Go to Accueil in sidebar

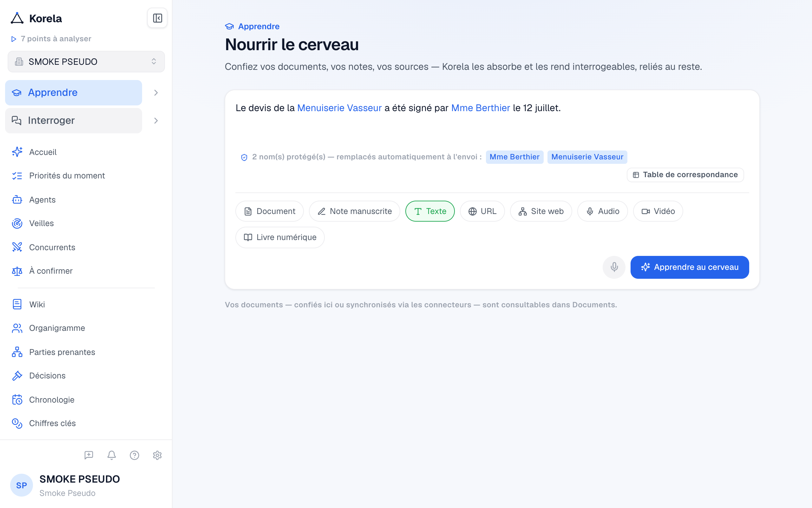[x=43, y=152]
